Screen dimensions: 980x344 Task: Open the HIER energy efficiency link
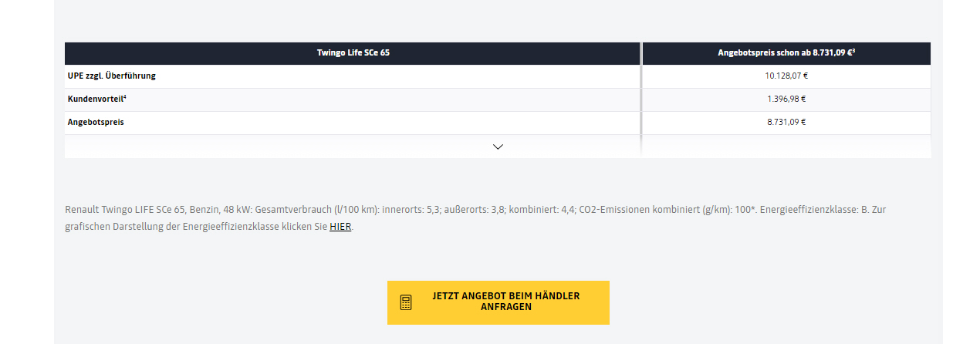click(x=340, y=227)
